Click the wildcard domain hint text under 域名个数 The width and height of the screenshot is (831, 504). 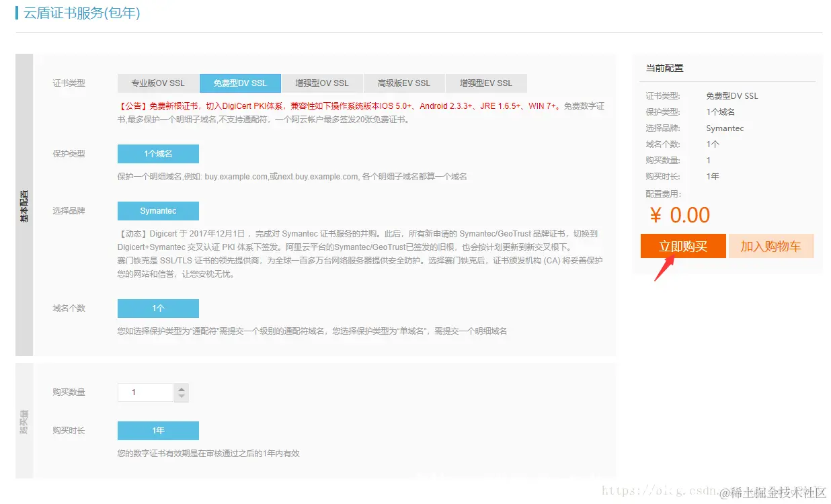pos(313,331)
